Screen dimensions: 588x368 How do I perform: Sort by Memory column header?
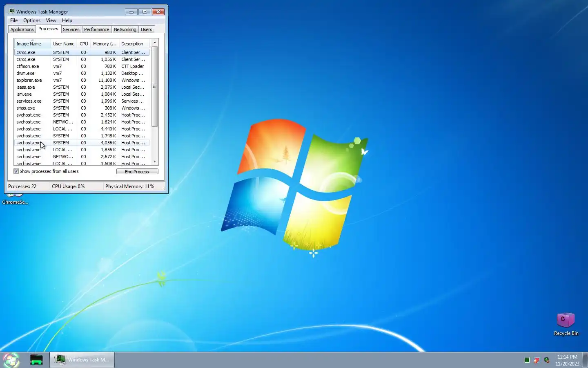pos(105,44)
